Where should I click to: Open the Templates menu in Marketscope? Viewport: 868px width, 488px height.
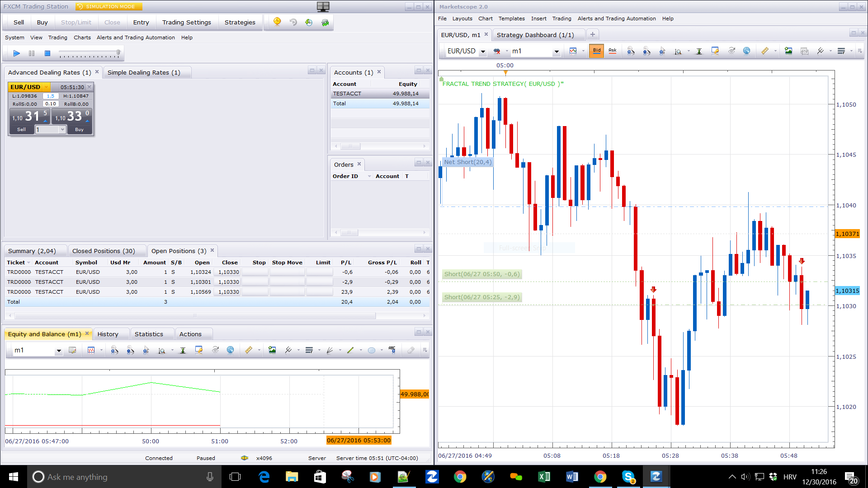pyautogui.click(x=512, y=19)
